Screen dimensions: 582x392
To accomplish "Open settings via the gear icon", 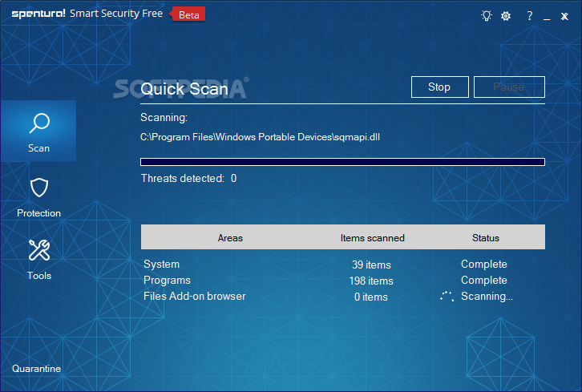I will [506, 16].
